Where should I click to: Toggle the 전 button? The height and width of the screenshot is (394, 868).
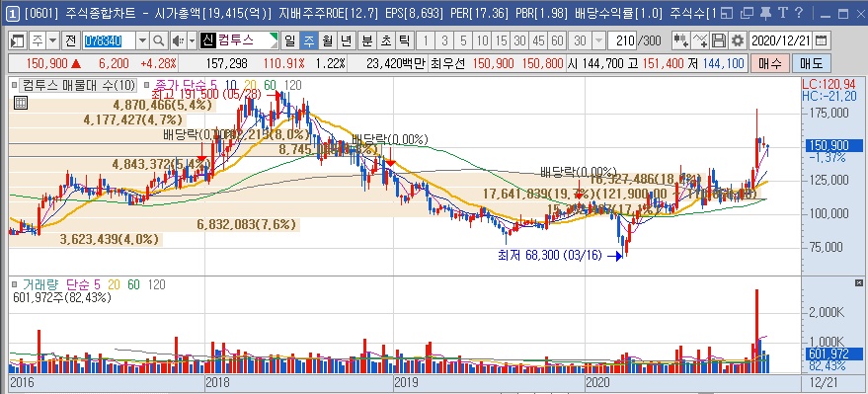point(70,40)
